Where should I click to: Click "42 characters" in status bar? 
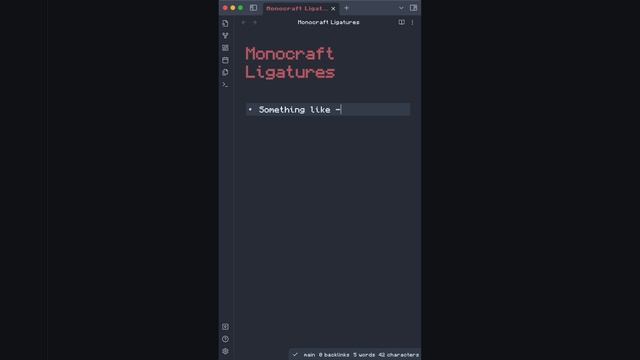(399, 355)
